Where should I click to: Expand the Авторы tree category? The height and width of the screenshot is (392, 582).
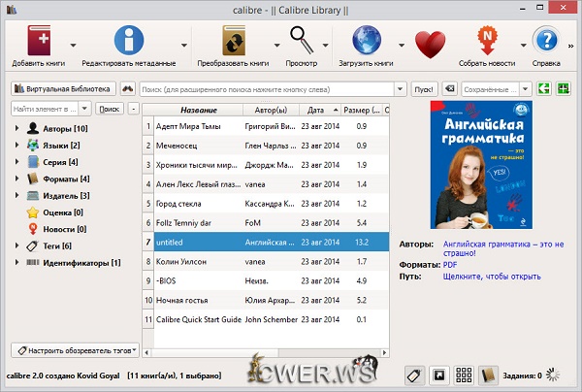(17, 128)
